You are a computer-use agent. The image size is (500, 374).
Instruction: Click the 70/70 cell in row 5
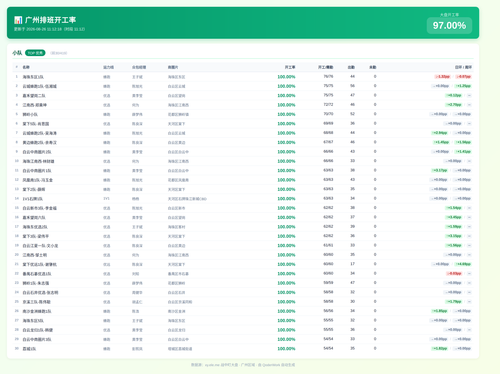click(328, 114)
